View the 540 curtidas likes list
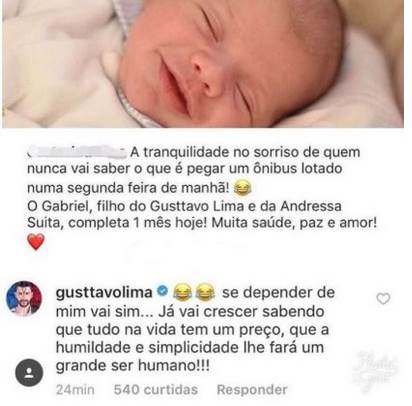The width and height of the screenshot is (412, 406). click(156, 390)
